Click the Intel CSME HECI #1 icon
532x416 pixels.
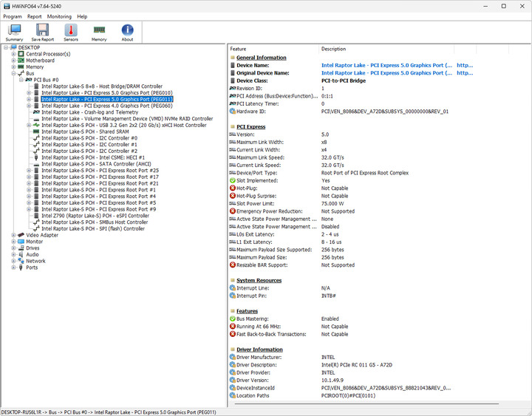click(x=36, y=157)
